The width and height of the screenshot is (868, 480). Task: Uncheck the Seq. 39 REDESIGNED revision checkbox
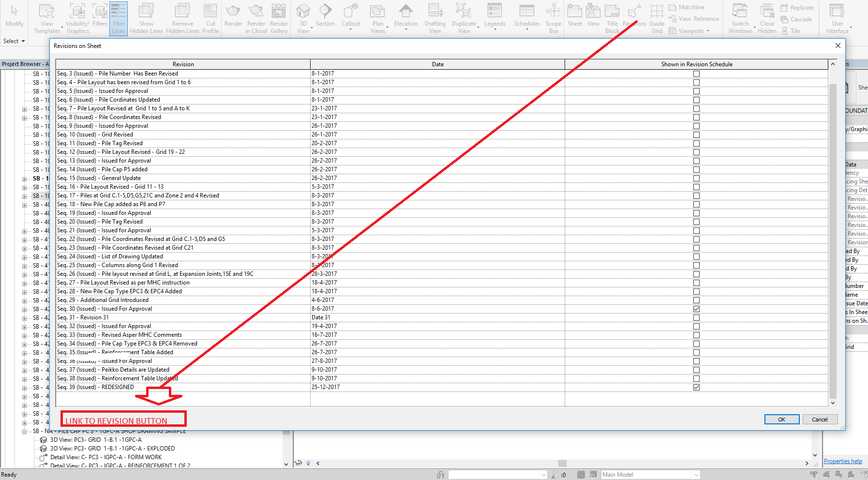(x=696, y=387)
